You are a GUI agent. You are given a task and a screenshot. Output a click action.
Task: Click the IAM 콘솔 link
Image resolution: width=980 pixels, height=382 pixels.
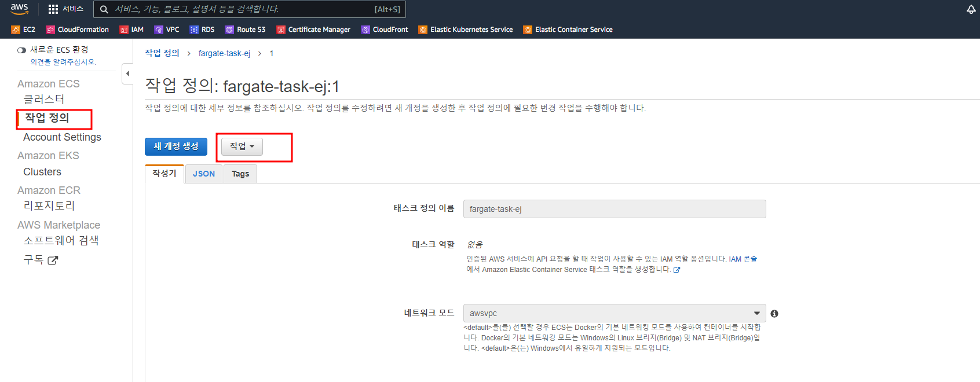coord(743,259)
